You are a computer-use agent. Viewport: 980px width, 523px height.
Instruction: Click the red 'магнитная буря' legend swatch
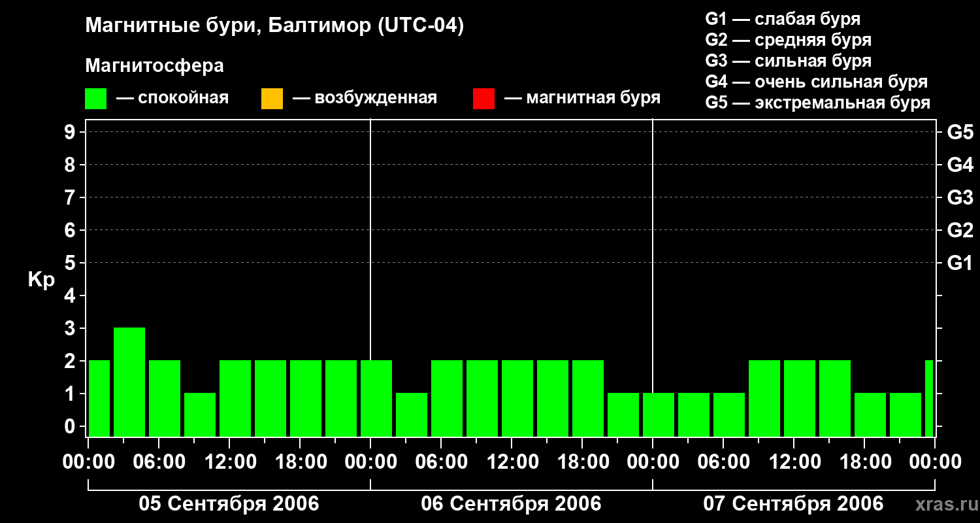[483, 99]
